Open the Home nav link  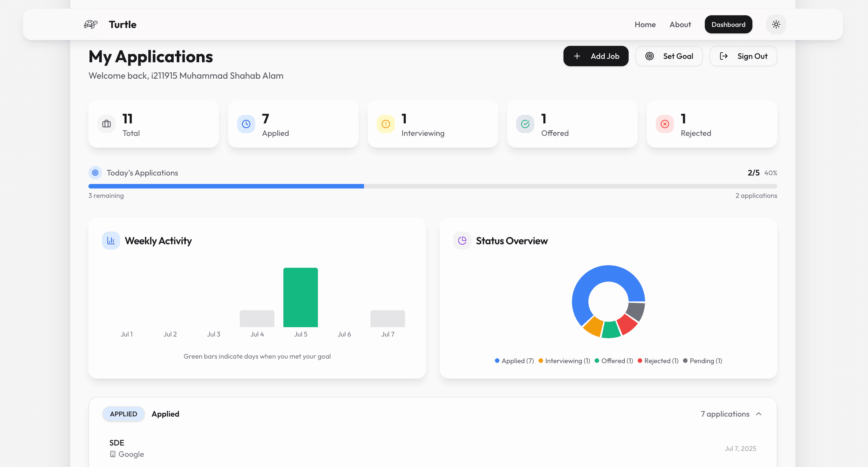point(645,24)
